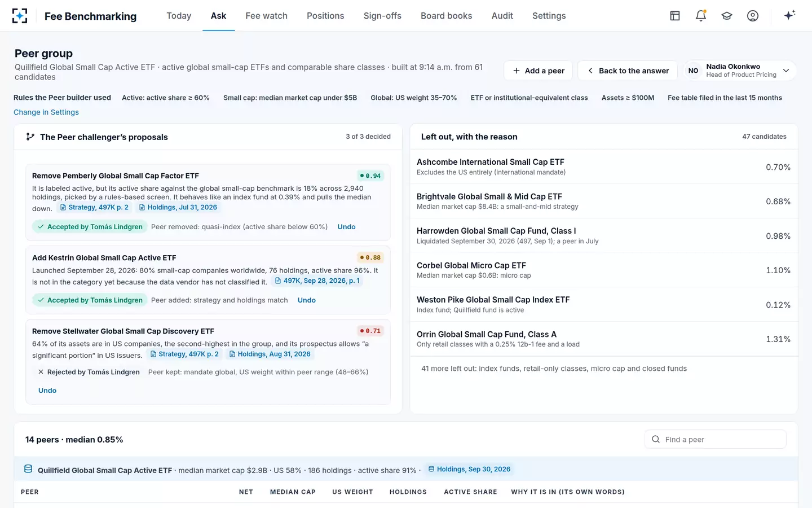Open the Holdings, Jul 31, 2026 citation

(x=178, y=207)
